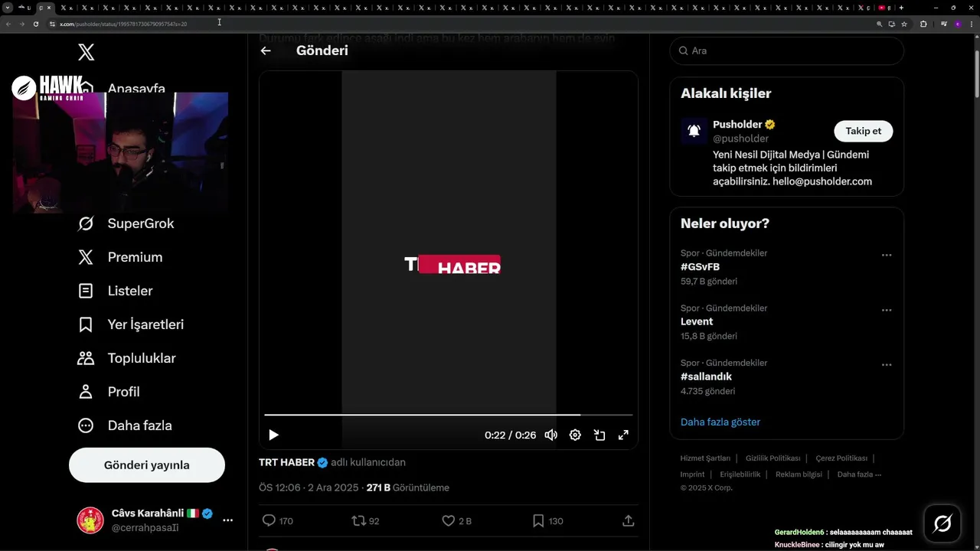980x551 pixels.
Task: Enter fullscreen video mode
Action: (623, 435)
